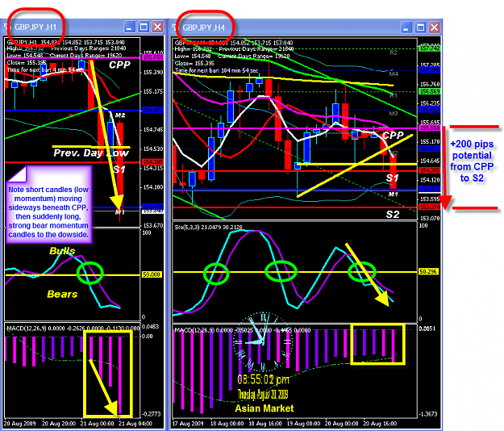Click the analog clock in the H4 chart
The height and width of the screenshot is (431, 504).
point(263,341)
